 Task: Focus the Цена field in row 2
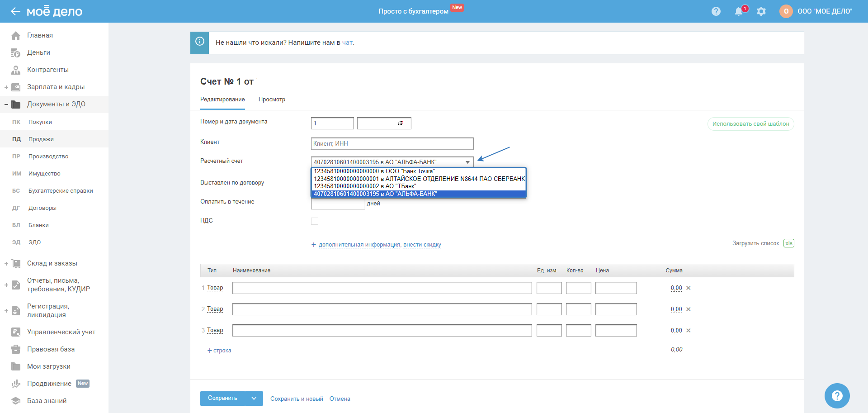click(616, 309)
